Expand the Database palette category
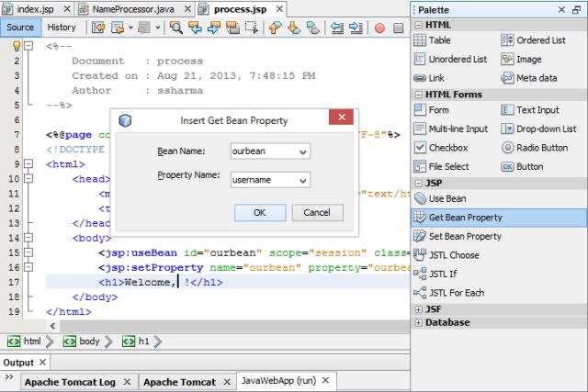The height and width of the screenshot is (392, 588). point(419,322)
